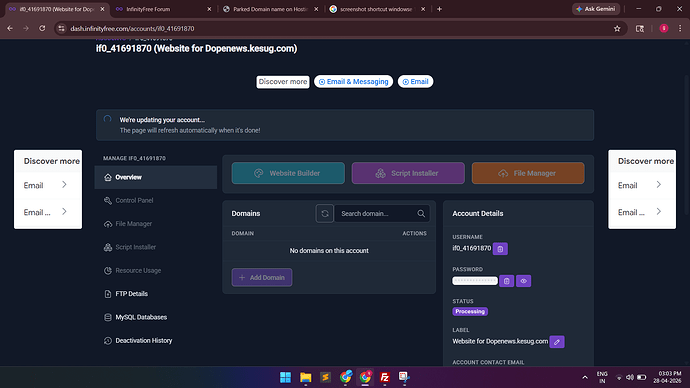Expand Email chevron in left ad panel
690x388 pixels.
click(x=64, y=185)
